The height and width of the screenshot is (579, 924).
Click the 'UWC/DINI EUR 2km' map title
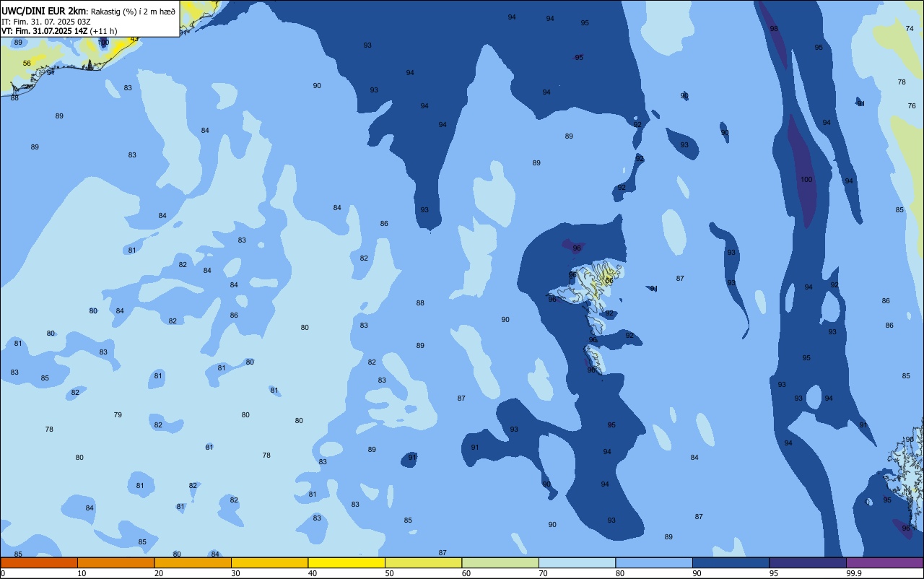pos(43,11)
